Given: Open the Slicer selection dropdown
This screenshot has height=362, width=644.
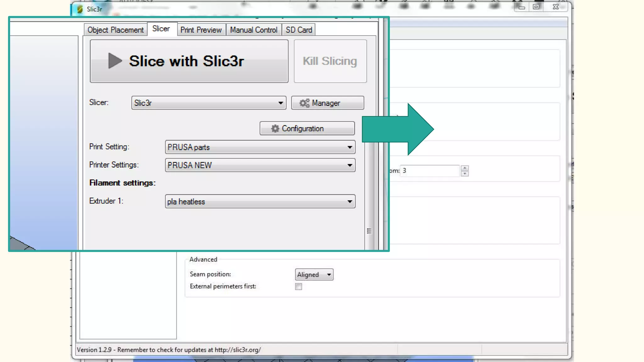Looking at the screenshot, I should tap(208, 103).
